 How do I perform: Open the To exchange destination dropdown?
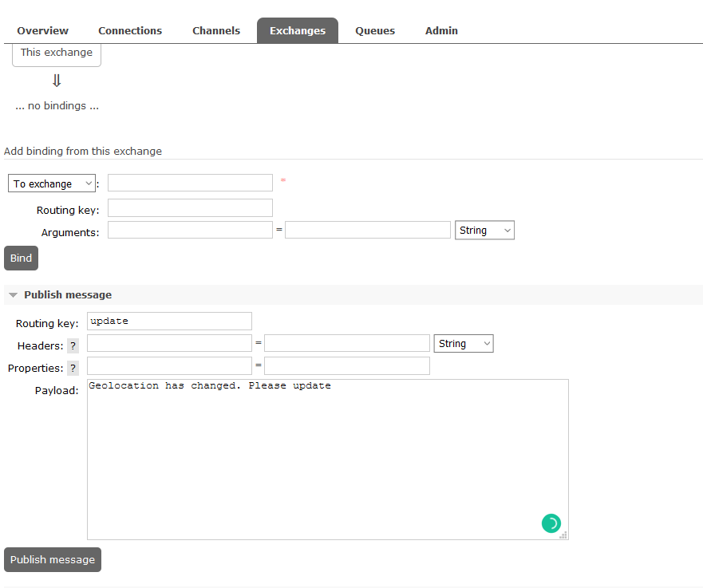pyautogui.click(x=52, y=184)
